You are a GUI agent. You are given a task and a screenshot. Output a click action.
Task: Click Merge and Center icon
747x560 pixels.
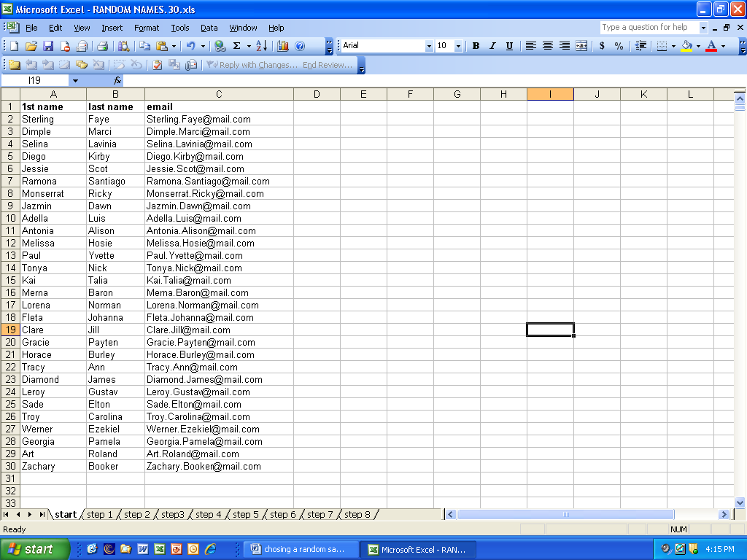tap(581, 46)
